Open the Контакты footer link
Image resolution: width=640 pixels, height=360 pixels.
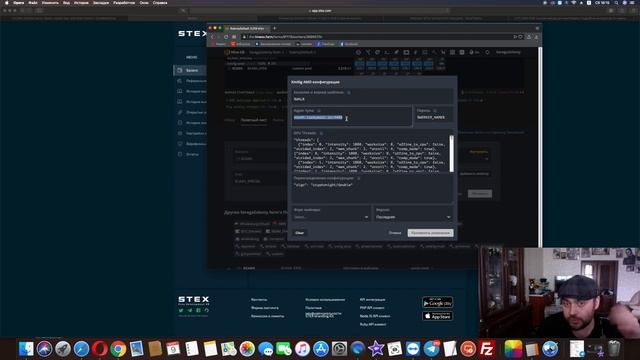[259, 300]
